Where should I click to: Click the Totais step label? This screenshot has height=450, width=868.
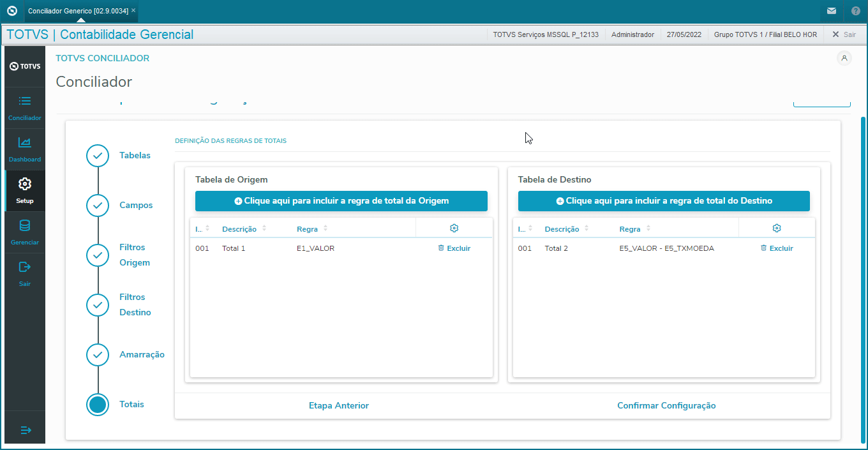(x=131, y=405)
